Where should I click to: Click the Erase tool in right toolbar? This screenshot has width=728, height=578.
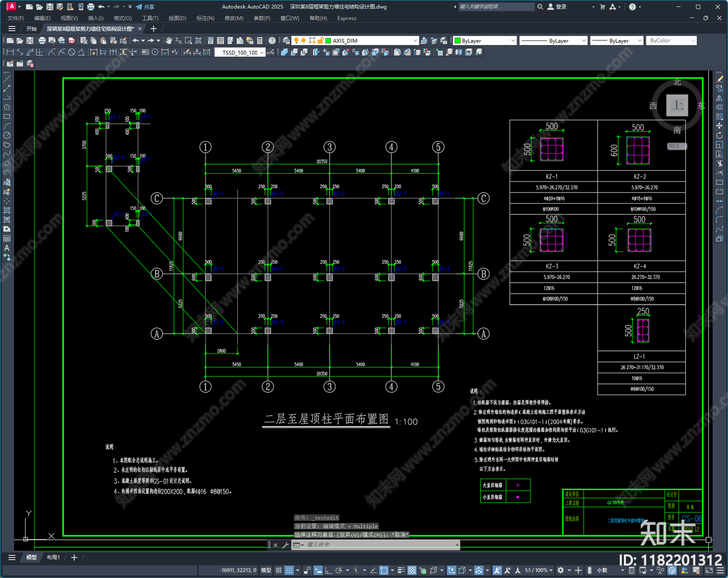tap(719, 79)
